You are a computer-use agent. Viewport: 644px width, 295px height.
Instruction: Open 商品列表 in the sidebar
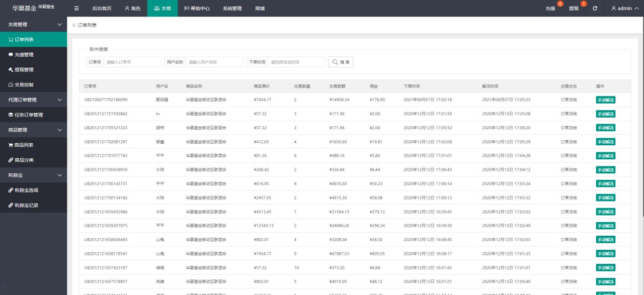tap(33, 145)
